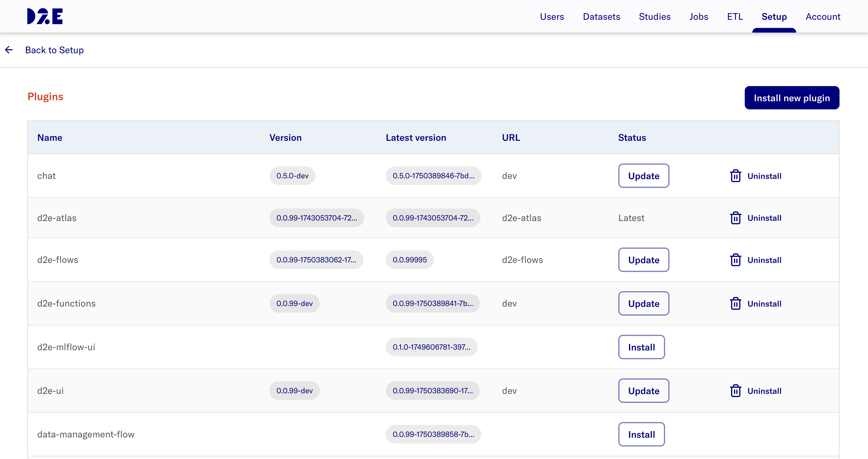Click d2e-atlas latest version badge
The image size is (868, 459).
coord(433,218)
